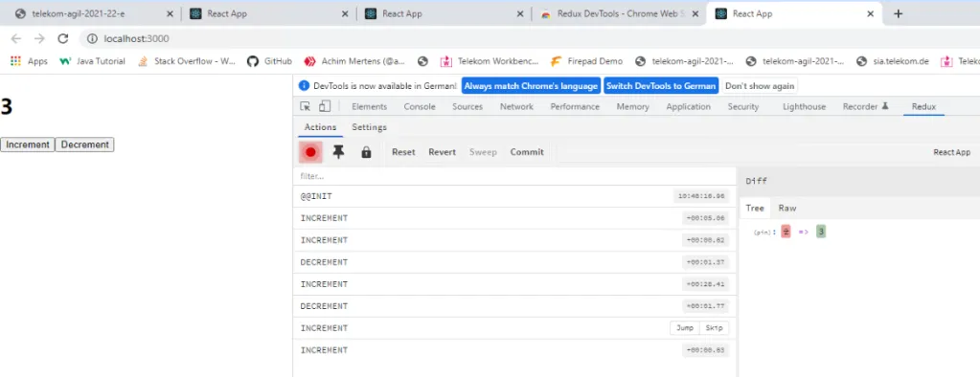
Task: Switch the Diff view to Raw
Action: tap(787, 208)
